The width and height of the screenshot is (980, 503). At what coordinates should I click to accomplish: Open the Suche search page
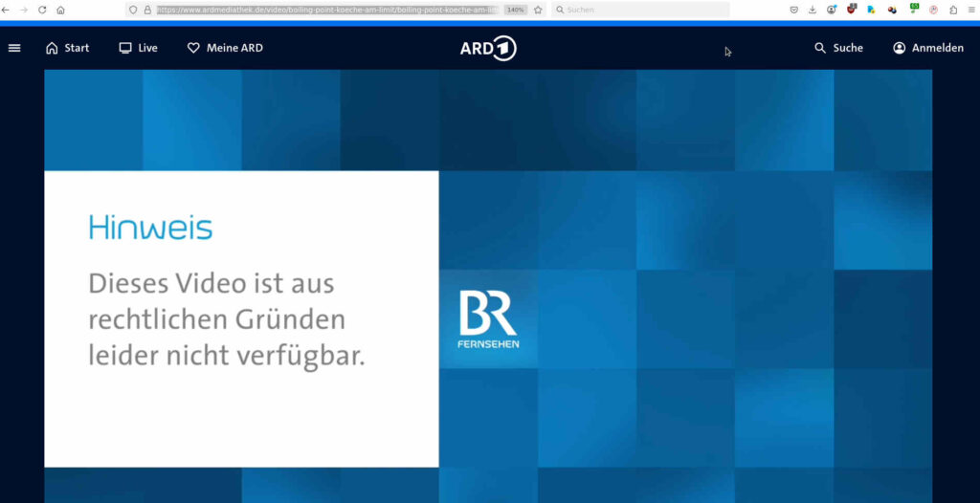838,48
